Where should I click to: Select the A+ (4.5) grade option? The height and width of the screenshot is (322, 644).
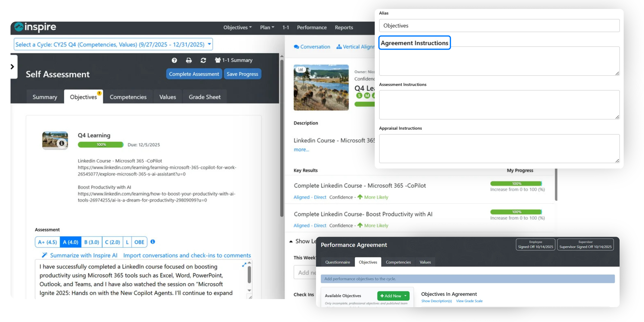pyautogui.click(x=48, y=242)
